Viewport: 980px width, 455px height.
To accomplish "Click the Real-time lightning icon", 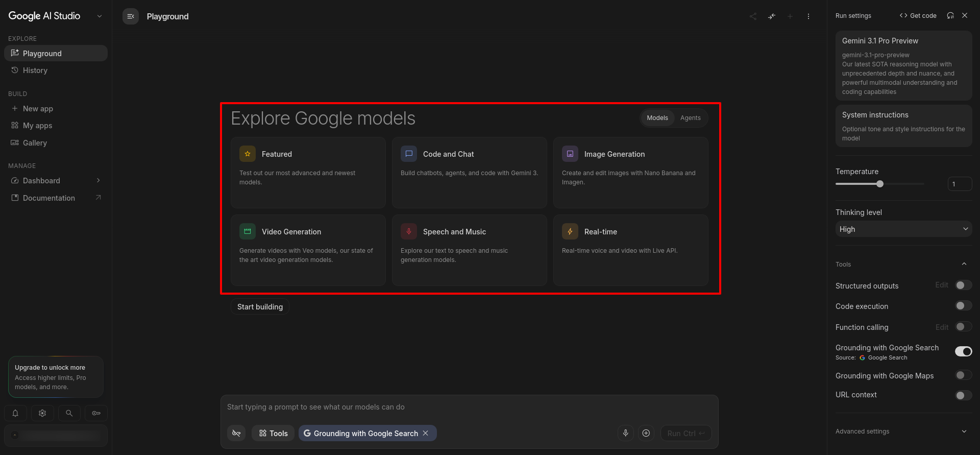I will pyautogui.click(x=570, y=231).
